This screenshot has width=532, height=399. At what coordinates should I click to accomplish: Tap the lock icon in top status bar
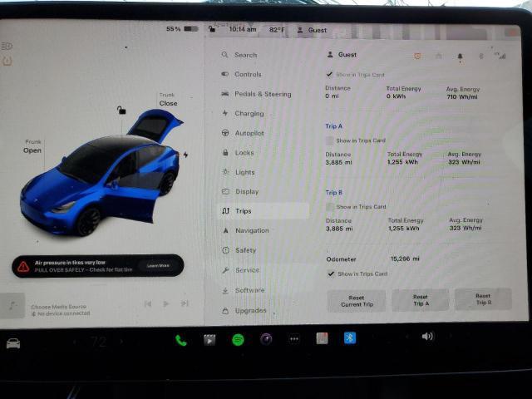212,29
